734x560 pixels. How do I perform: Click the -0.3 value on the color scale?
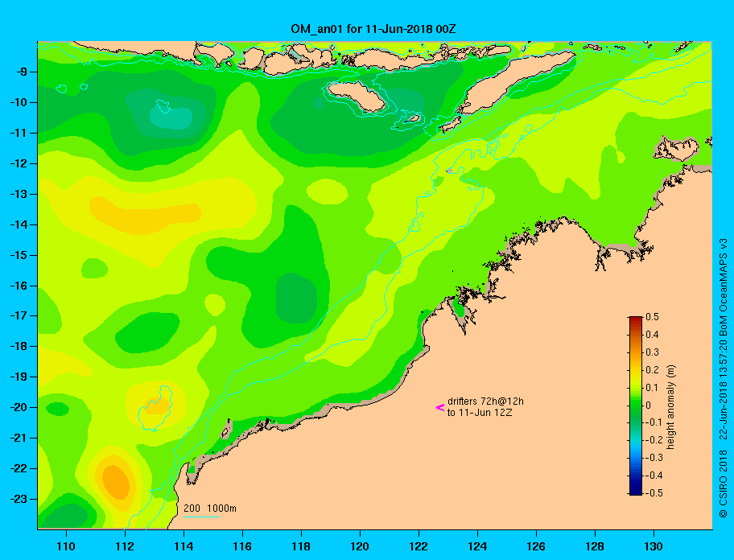(654, 458)
